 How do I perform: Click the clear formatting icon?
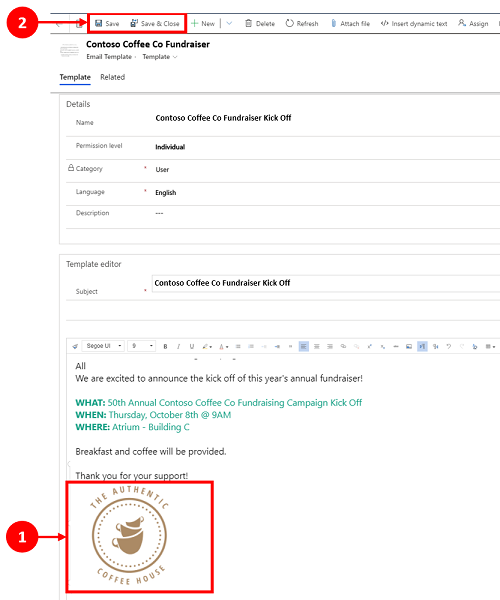(475, 346)
